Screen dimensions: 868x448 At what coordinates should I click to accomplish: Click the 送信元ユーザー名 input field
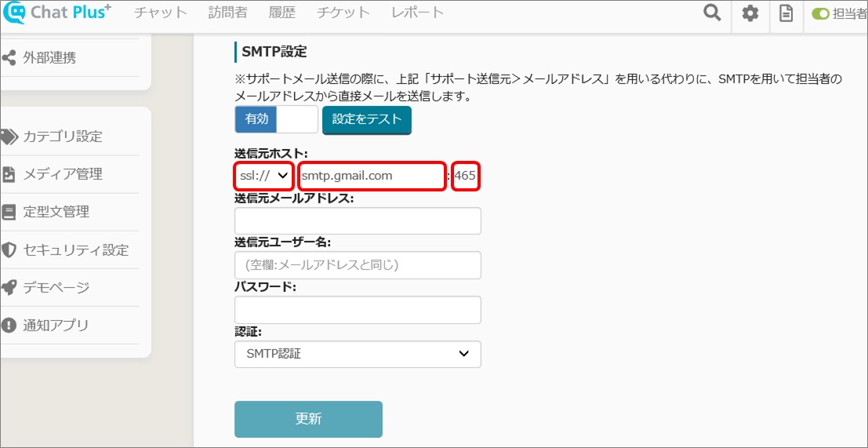pos(358,265)
